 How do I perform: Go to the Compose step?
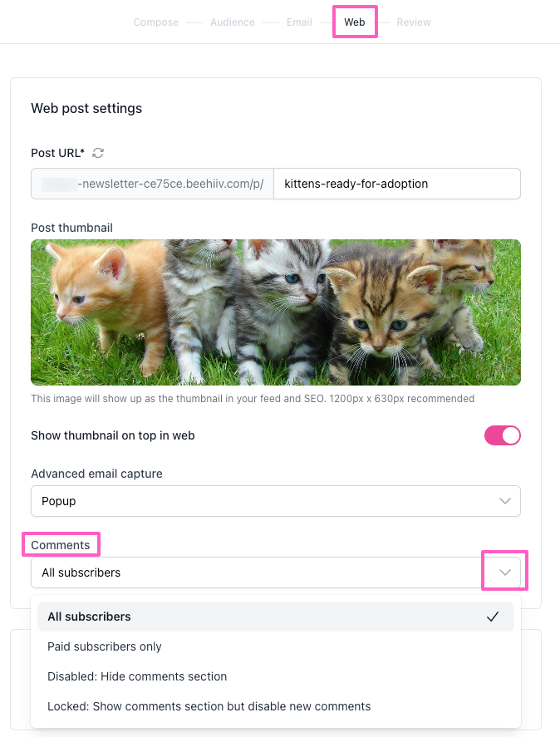(156, 22)
